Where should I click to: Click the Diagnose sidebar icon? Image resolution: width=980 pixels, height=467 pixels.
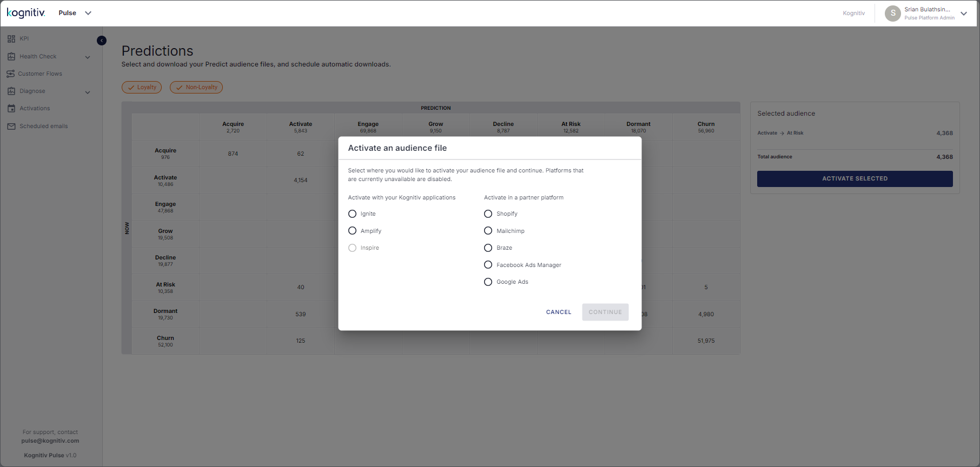[11, 91]
